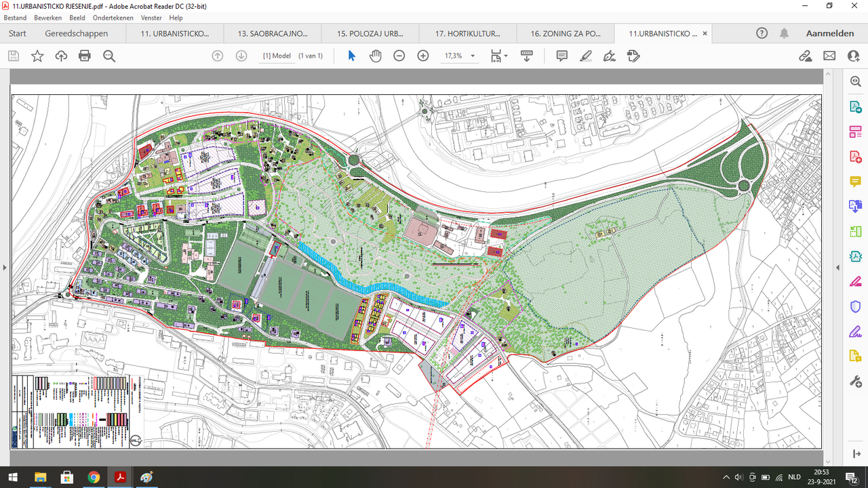
Task: Open the Windows notification center
Action: coord(850,477)
